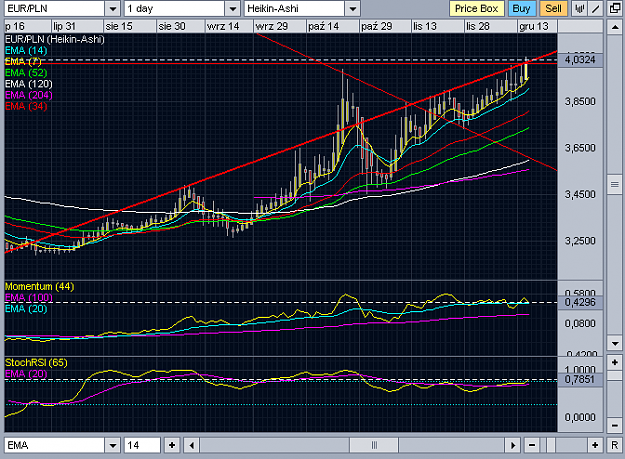The width and height of the screenshot is (625, 459).
Task: Click the EUR/PLN symbol field
Action: 55,8
